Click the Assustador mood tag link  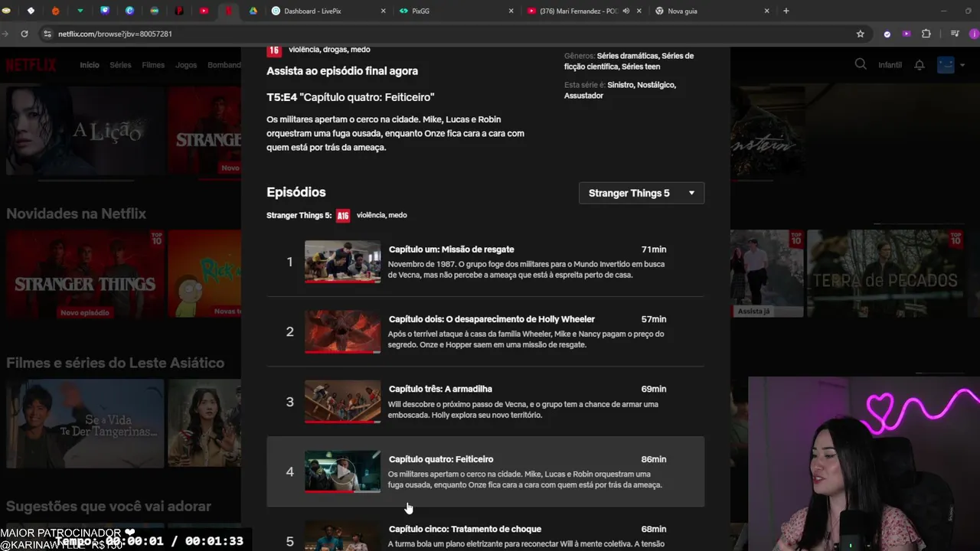tap(584, 96)
